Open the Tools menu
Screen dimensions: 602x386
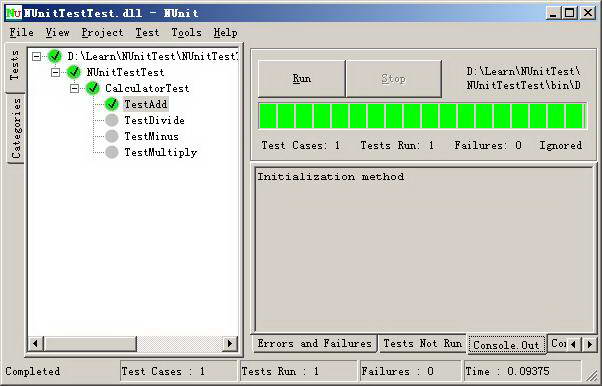click(x=186, y=33)
